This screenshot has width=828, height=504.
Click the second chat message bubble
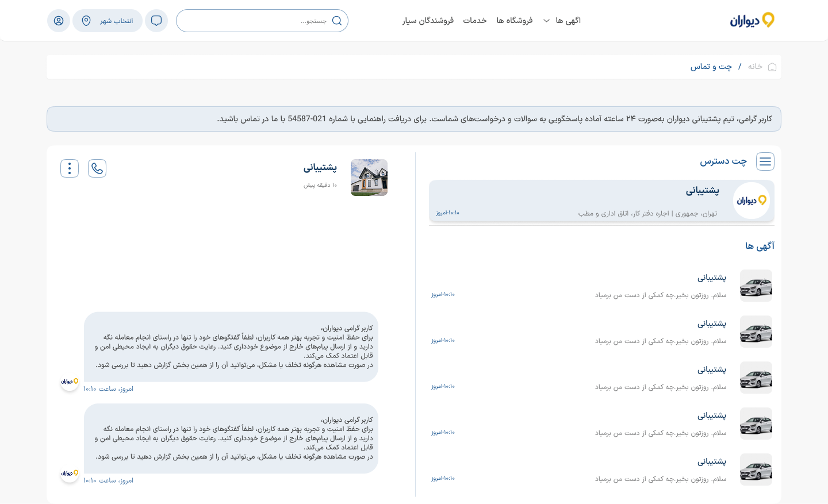click(x=231, y=438)
